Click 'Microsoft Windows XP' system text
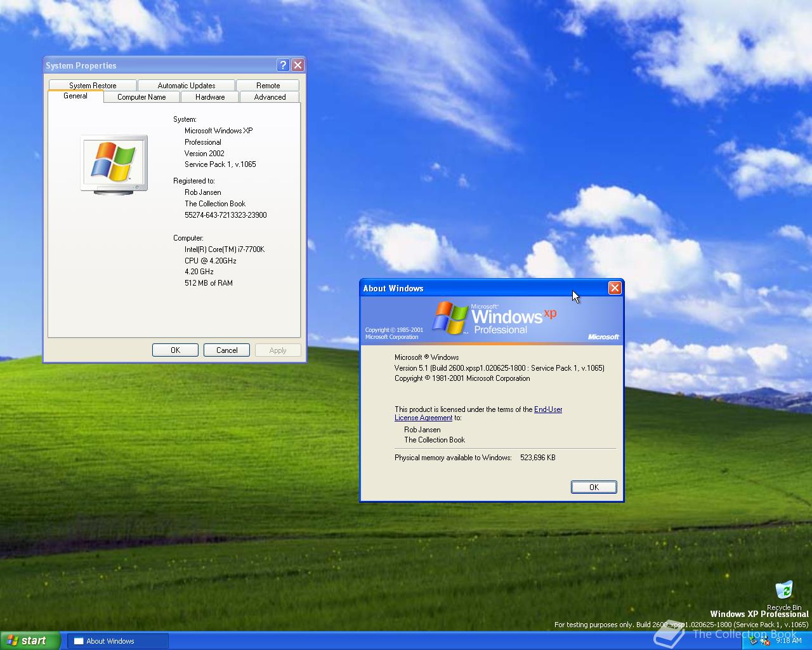The image size is (812, 650). click(219, 131)
